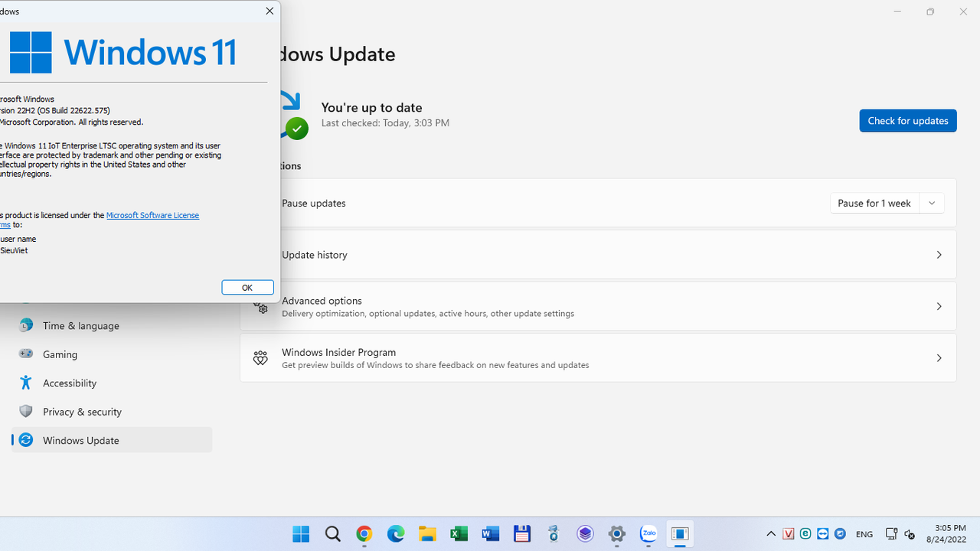Click the Update history row label
The width and height of the screenshot is (980, 551).
tap(315, 255)
